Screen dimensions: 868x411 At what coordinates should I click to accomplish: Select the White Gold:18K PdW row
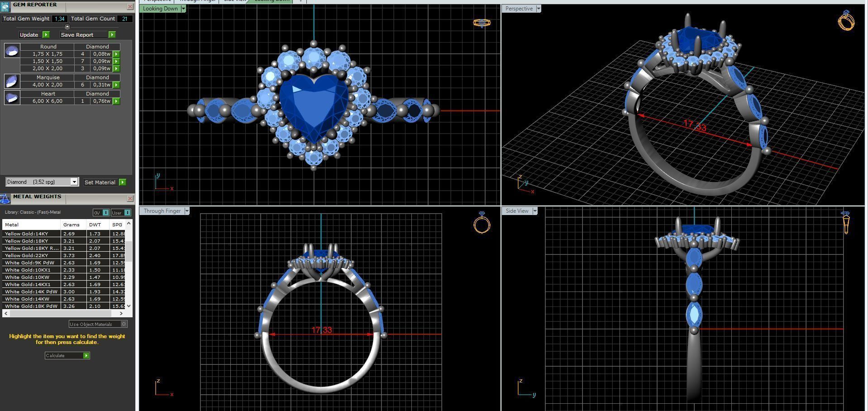(x=64, y=306)
